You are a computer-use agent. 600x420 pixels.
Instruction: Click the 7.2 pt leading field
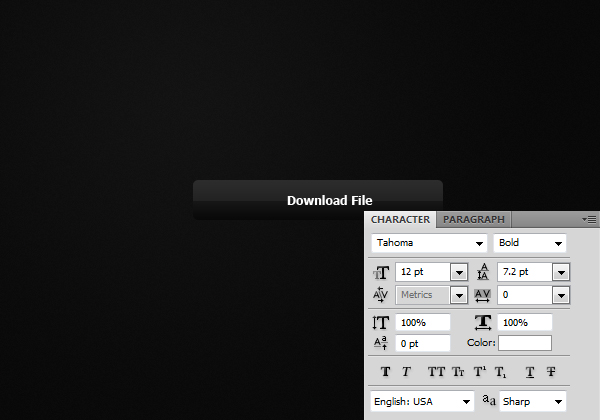[x=525, y=272]
